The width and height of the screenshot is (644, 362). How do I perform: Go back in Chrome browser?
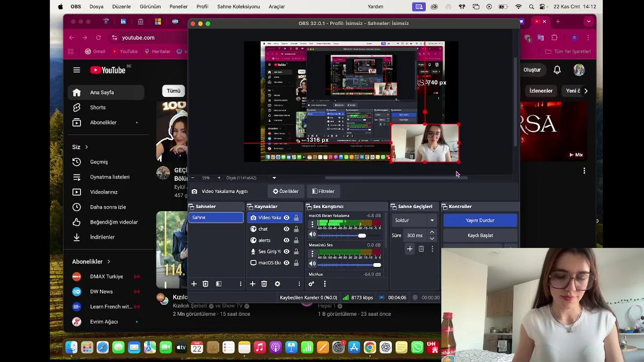(71, 38)
